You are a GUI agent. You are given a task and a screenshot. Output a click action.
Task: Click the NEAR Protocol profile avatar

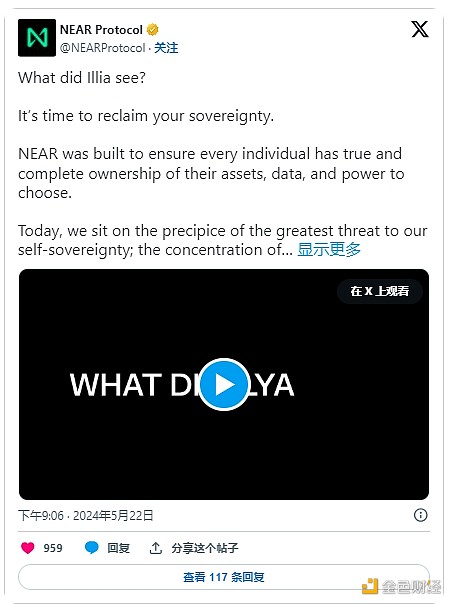[37, 38]
